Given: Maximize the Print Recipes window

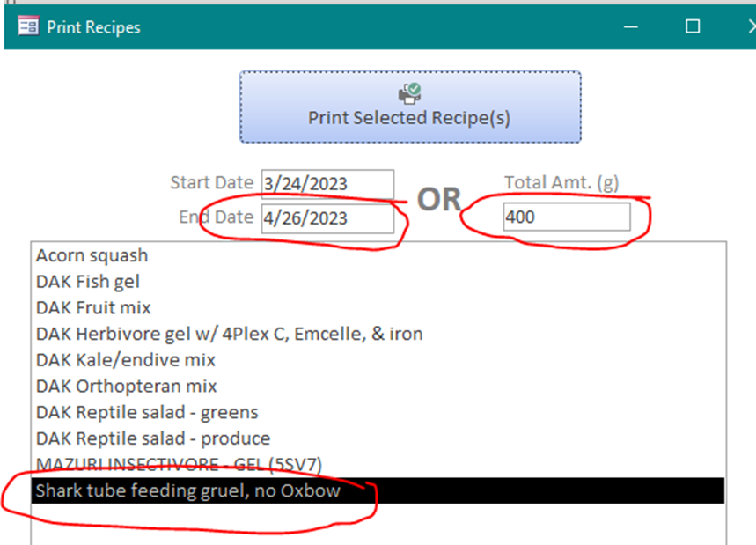Looking at the screenshot, I should [693, 26].
